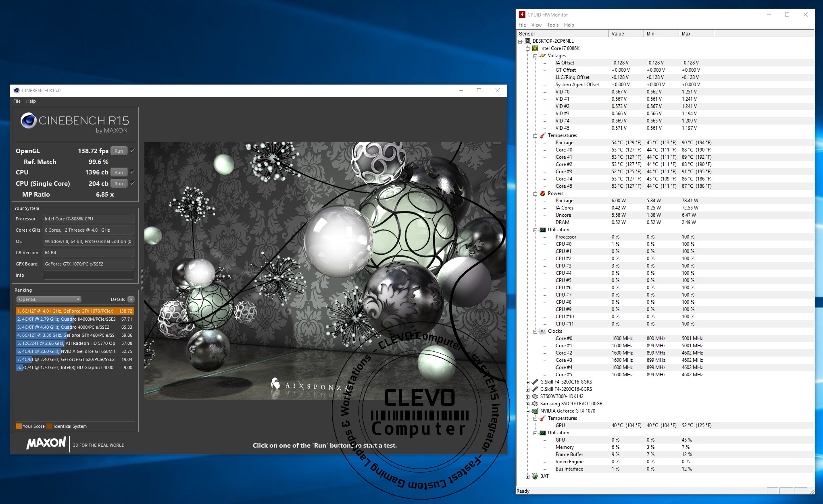Click the Intel Core i7 8086K CPU icon

[535, 48]
